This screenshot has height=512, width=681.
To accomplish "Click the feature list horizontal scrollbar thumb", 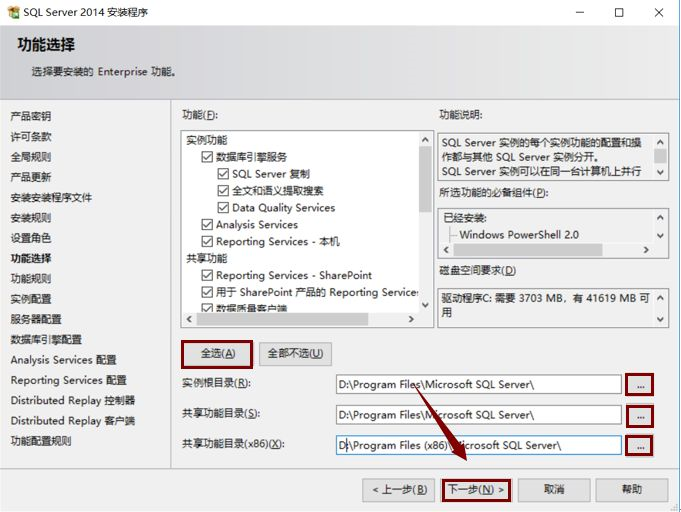I will 282,319.
